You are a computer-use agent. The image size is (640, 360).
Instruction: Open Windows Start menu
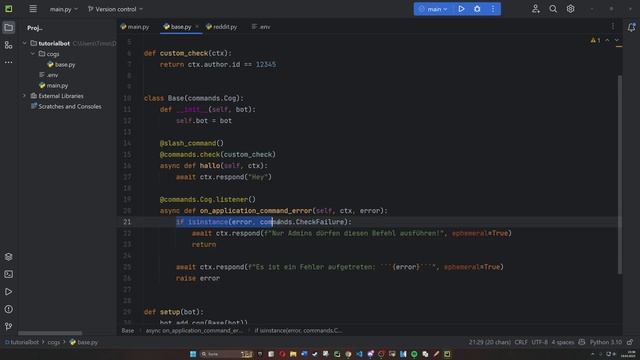(193, 354)
